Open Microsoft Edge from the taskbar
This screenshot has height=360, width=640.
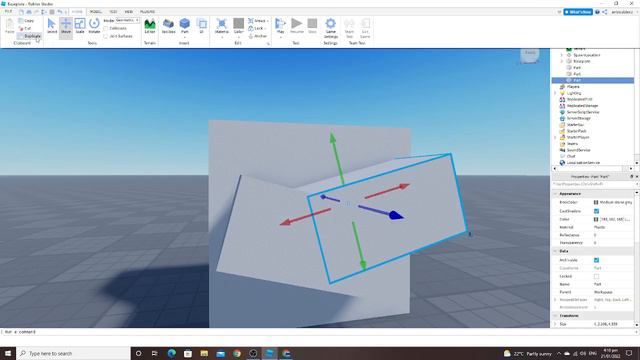pyautogui.click(x=171, y=353)
